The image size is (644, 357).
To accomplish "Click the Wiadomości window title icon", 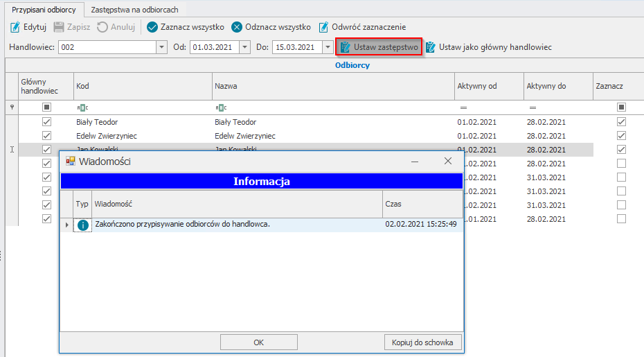I will click(70, 162).
